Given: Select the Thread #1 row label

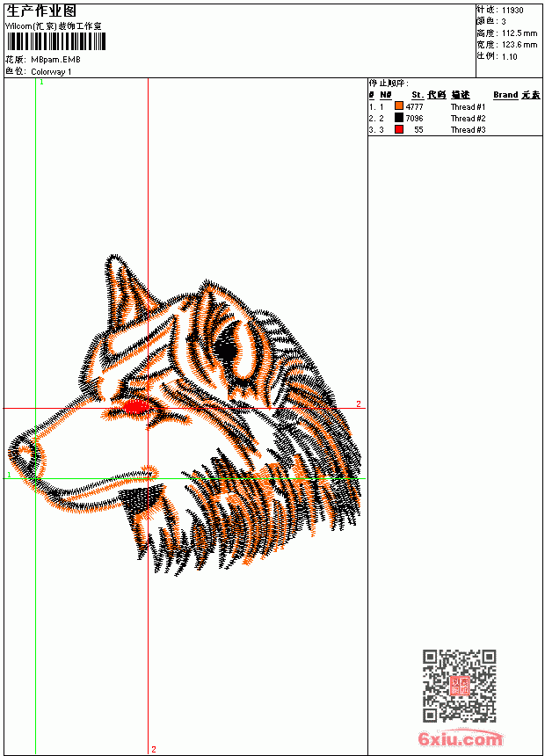Looking at the screenshot, I should (x=468, y=107).
